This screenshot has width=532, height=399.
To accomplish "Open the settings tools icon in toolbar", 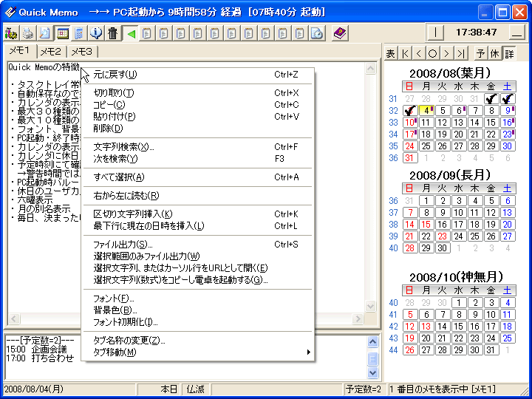I will [x=11, y=33].
